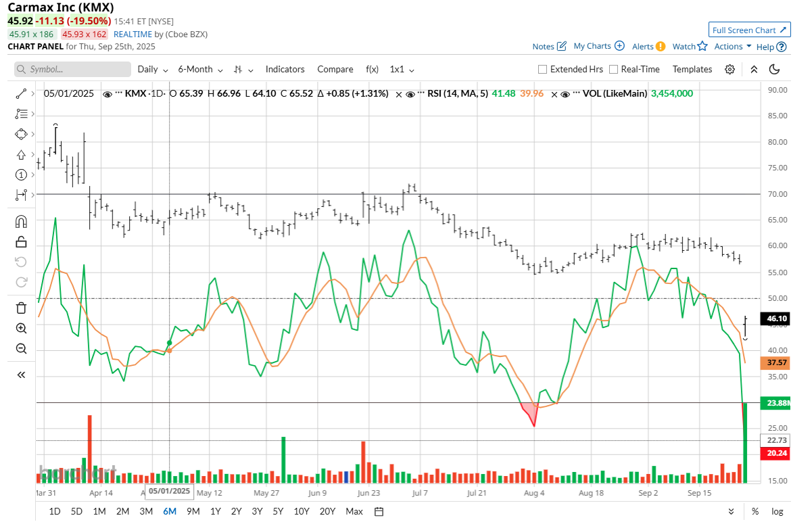The width and height of the screenshot is (812, 522).
Task: Toggle the magnet snap mode
Action: pyautogui.click(x=21, y=221)
